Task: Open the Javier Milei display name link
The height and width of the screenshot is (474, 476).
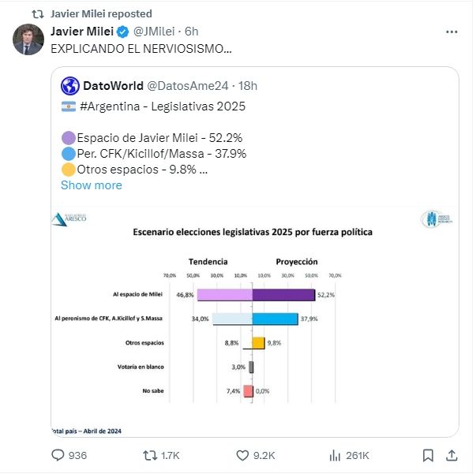Action: tap(82, 32)
